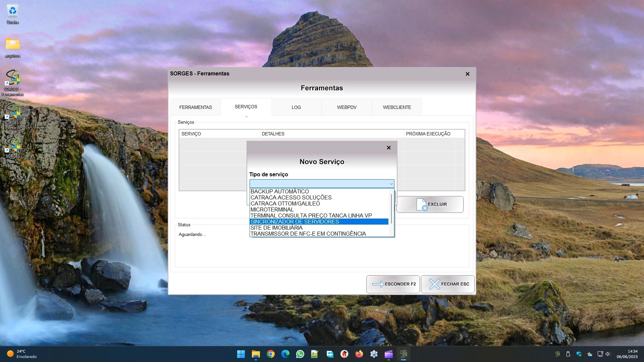Open Windows Security shield tray icon
Image resolution: width=644 pixels, height=362 pixels.
point(579,354)
